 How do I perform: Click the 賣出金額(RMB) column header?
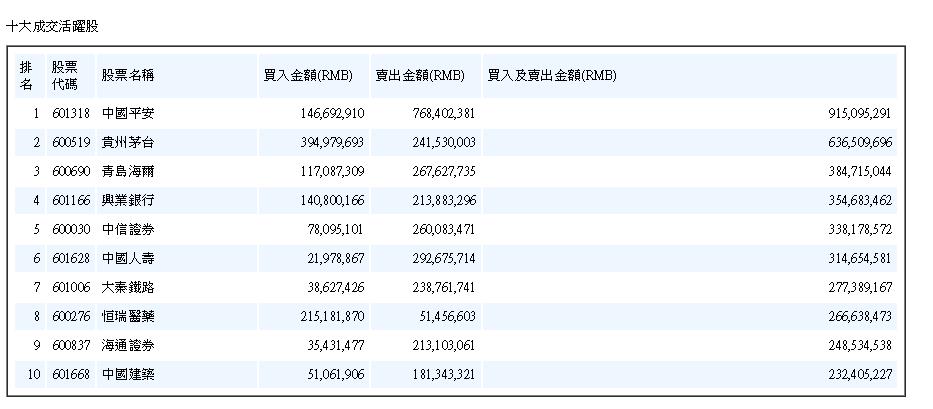420,76
